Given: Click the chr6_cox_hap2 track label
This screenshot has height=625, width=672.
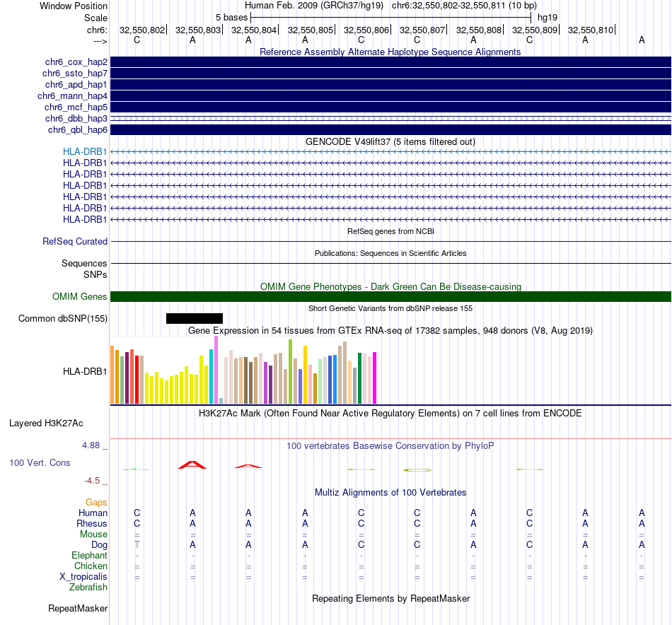Looking at the screenshot, I should point(76,62).
